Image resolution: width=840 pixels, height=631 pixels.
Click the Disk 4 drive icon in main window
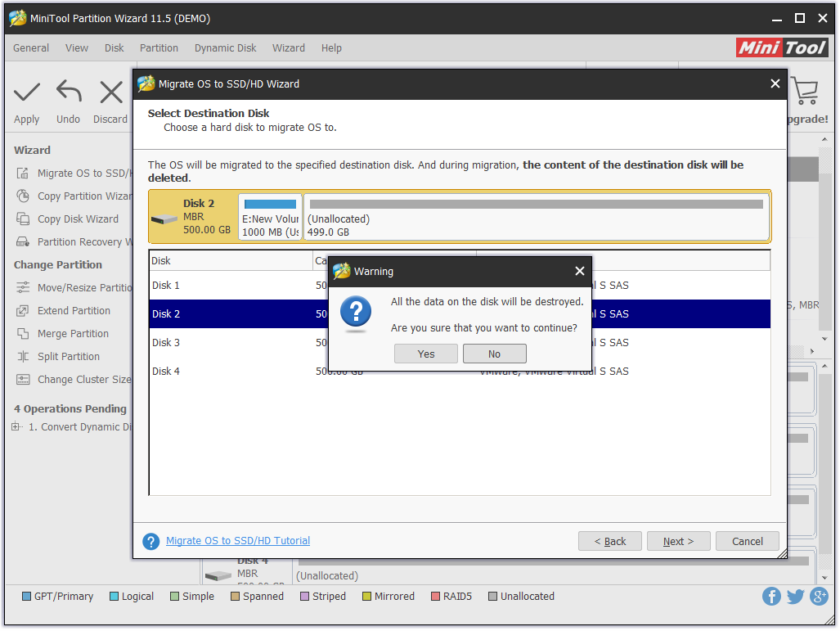click(218, 576)
